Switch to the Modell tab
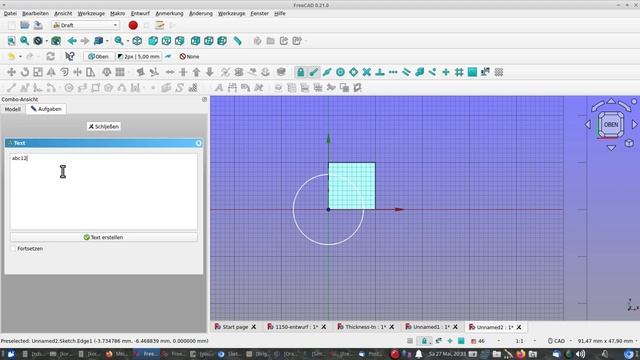This screenshot has width=640, height=360. point(13,109)
